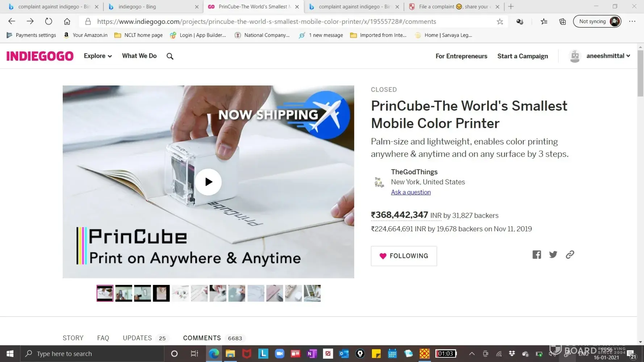Viewport: 644px width, 362px height.
Task: Open File Explorer from the taskbar
Action: click(x=230, y=354)
